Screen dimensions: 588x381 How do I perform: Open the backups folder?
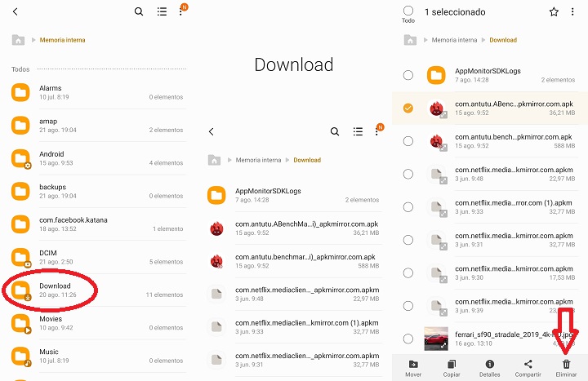point(97,192)
